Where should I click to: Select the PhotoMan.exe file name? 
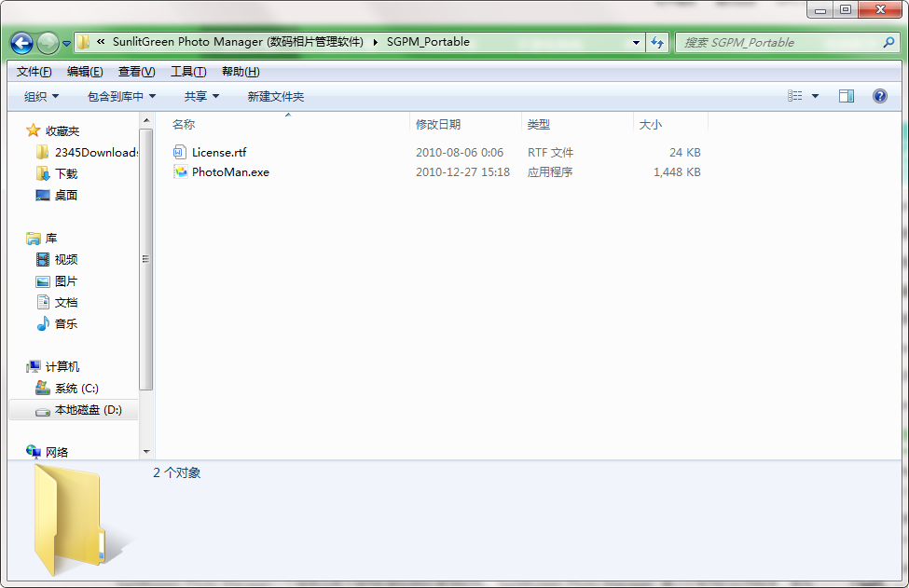point(230,172)
